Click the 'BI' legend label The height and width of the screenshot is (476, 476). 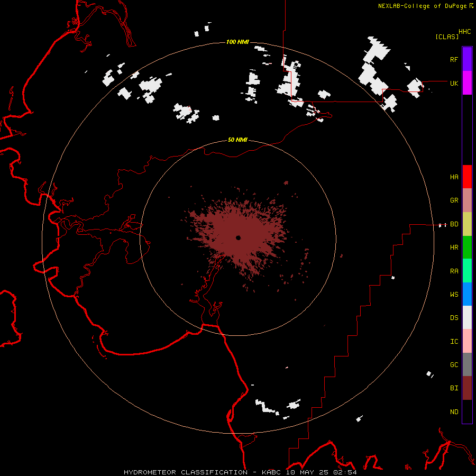[454, 388]
